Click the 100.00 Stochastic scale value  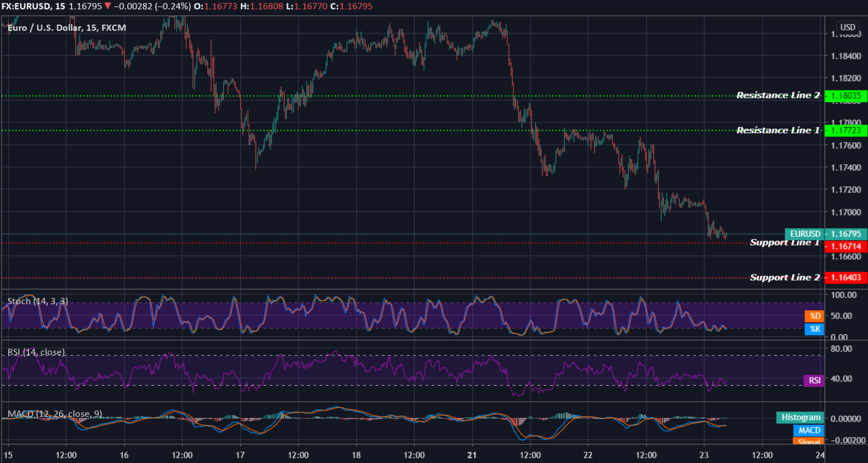coord(844,295)
